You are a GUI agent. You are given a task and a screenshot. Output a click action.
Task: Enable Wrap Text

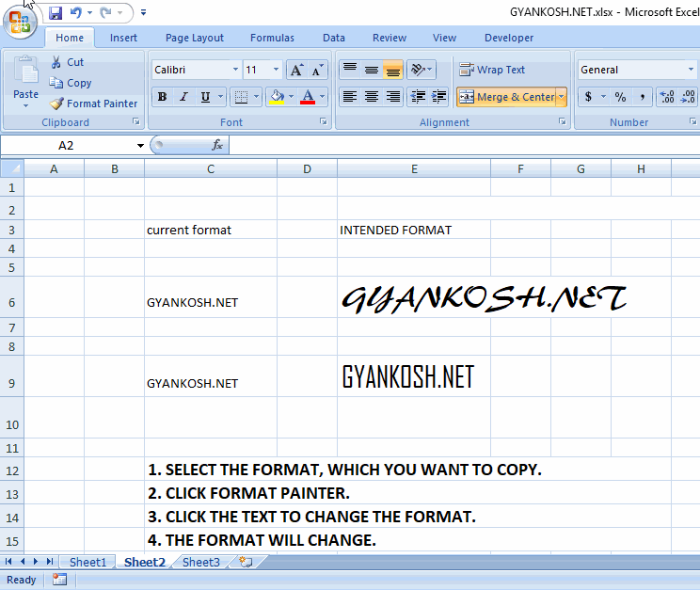(492, 70)
